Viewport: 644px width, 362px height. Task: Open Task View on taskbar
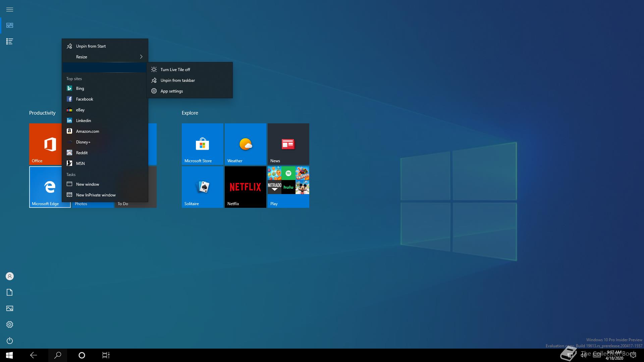click(106, 355)
